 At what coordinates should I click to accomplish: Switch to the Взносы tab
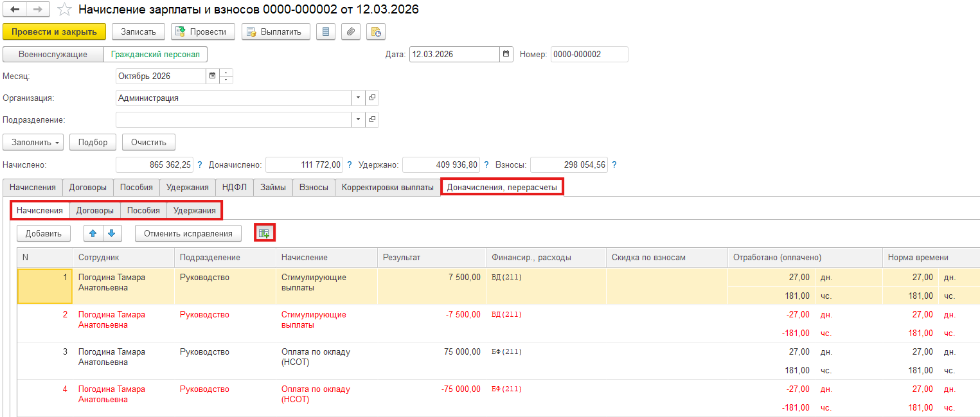314,188
